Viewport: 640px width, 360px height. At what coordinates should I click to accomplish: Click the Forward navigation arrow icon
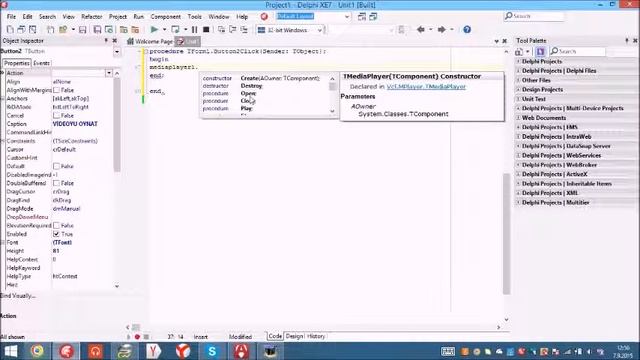tap(442, 29)
